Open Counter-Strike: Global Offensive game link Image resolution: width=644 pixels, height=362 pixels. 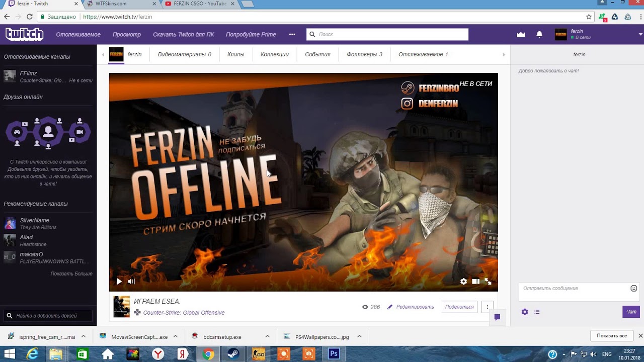coord(184,313)
